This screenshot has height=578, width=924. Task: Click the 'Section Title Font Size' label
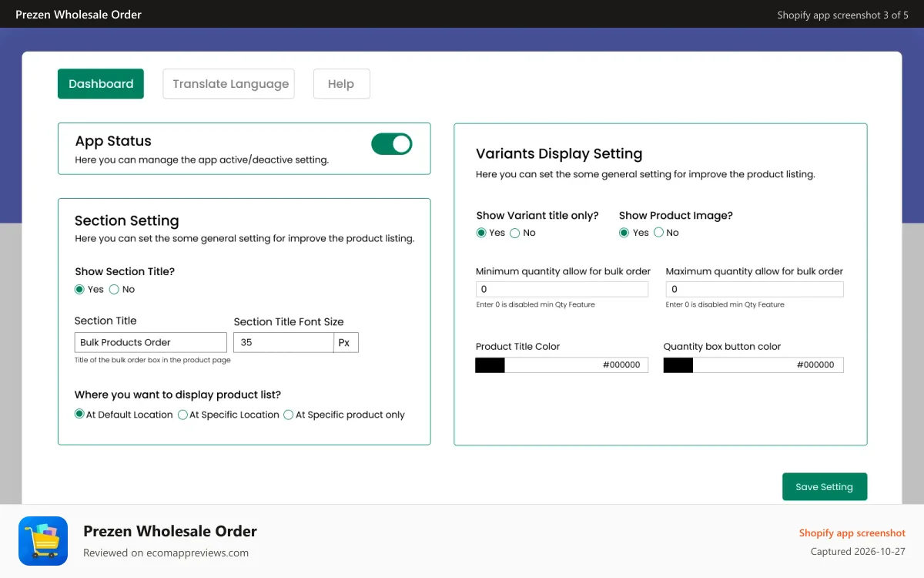[289, 322]
